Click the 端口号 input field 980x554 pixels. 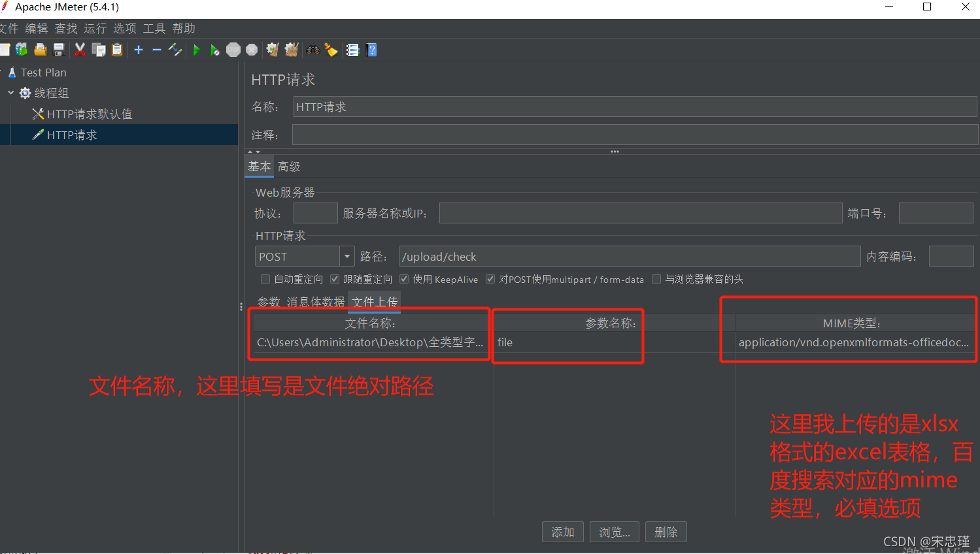click(x=936, y=213)
